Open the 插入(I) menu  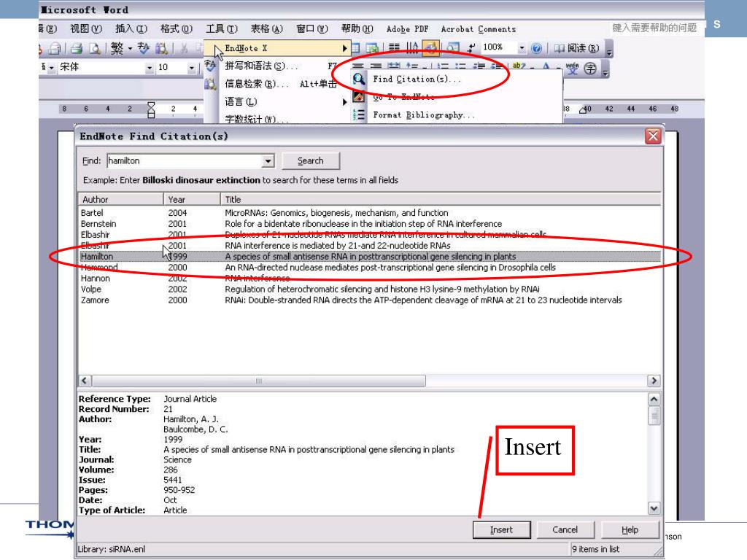point(131,28)
